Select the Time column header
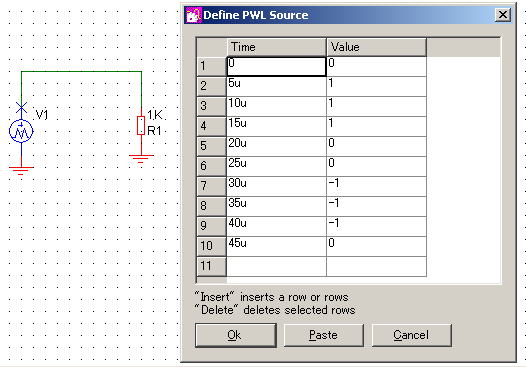 pyautogui.click(x=276, y=47)
